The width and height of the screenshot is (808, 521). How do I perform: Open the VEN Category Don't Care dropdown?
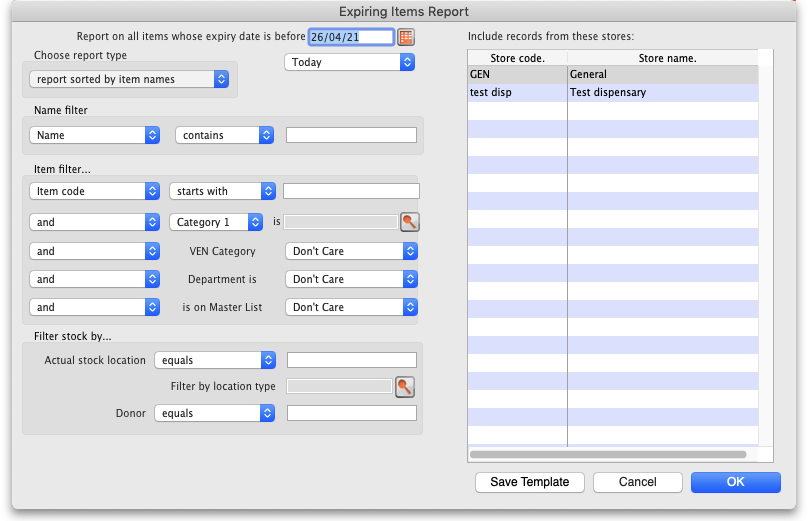pyautogui.click(x=350, y=251)
